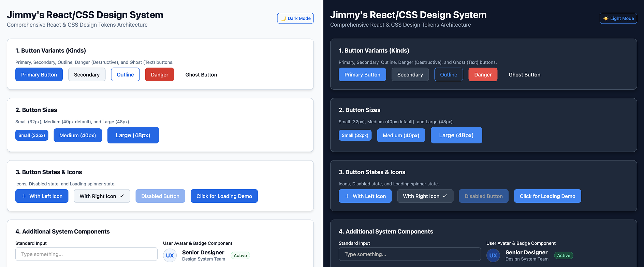The width and height of the screenshot is (644, 267).
Task: Select the Secondary button in dark theme
Action: pos(410,74)
